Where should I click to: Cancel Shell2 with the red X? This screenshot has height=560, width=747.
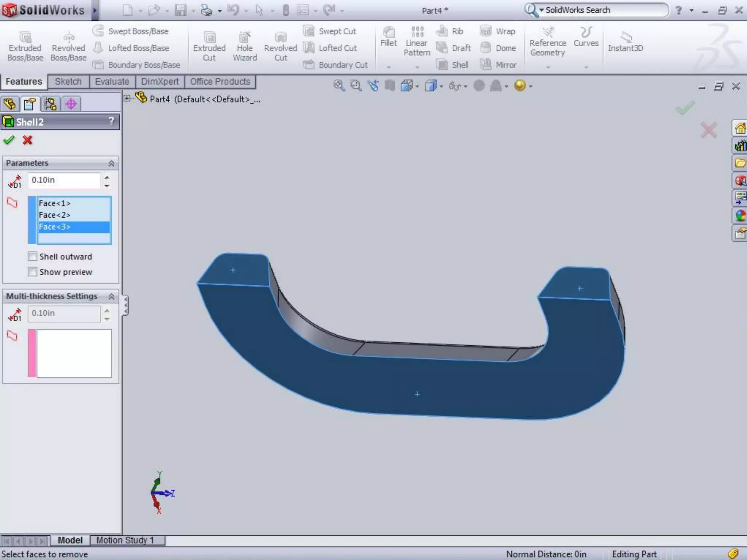pos(27,140)
